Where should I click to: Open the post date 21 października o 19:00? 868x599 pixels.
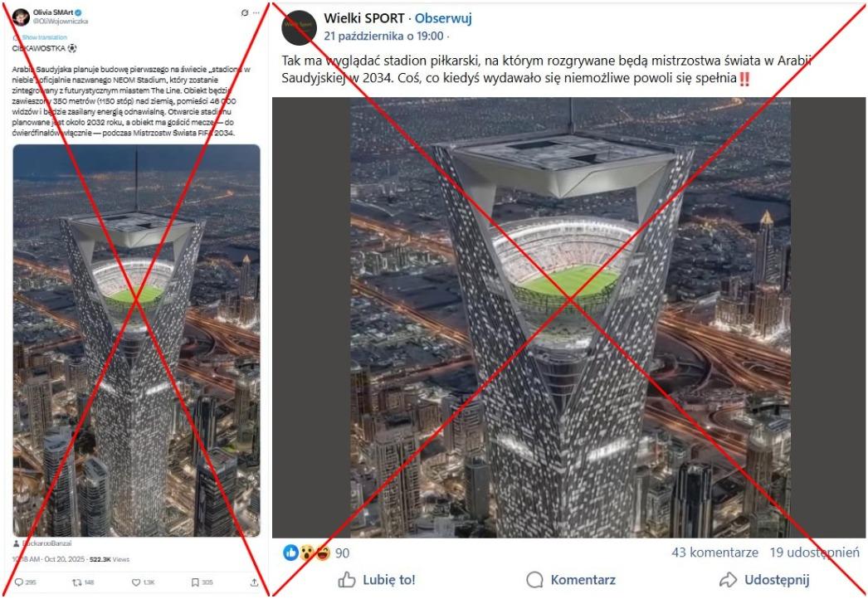(383, 36)
